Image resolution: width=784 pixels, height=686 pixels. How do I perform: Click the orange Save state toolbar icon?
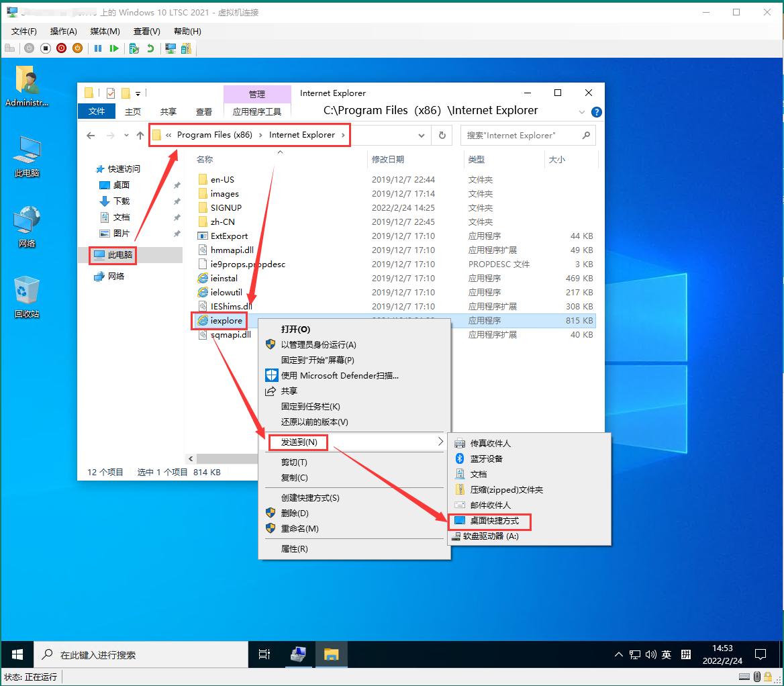77,48
